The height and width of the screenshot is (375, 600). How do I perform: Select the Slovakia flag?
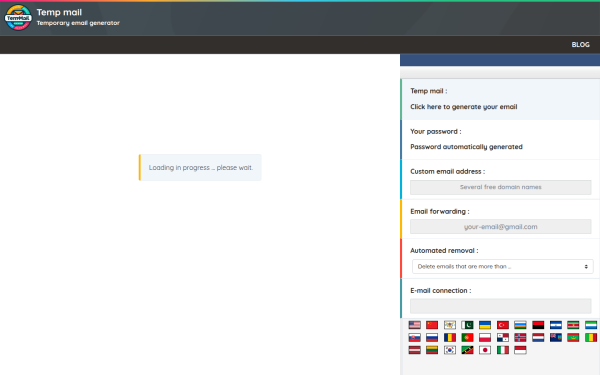tap(414, 338)
